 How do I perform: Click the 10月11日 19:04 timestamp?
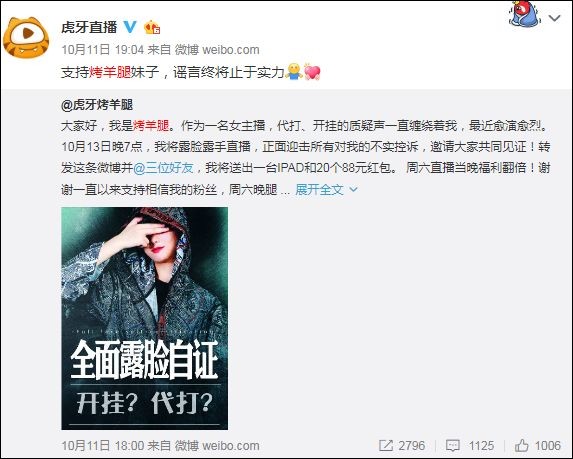point(102,50)
